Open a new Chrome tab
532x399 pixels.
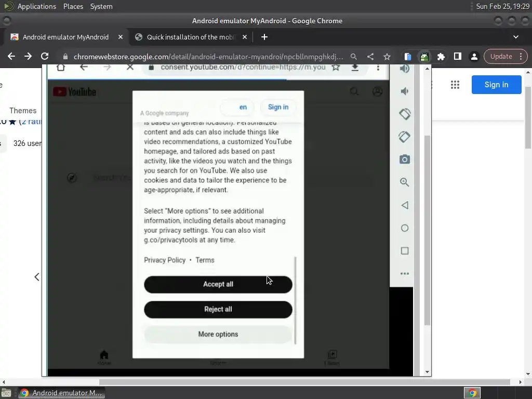coord(264,37)
